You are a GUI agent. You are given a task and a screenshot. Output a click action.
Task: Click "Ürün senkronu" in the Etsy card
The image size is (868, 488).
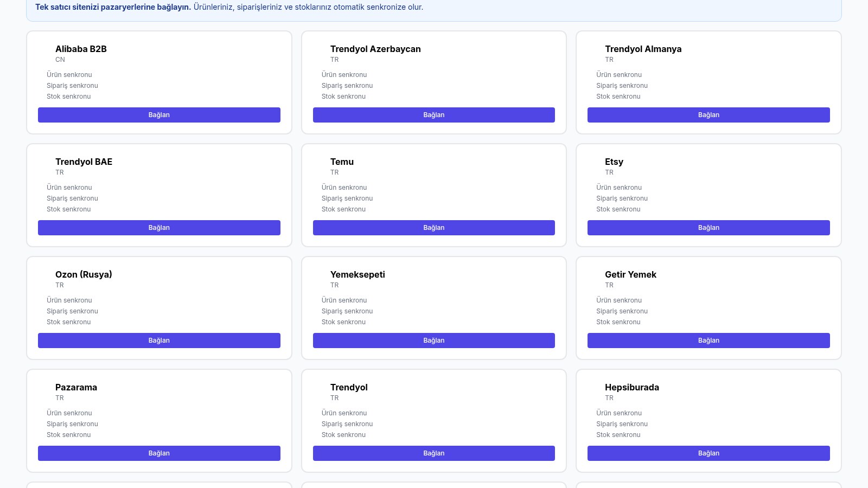coord(619,188)
